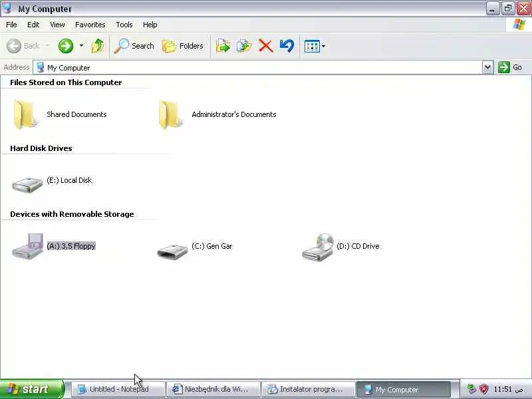Select the (C:) Gen Gar drive icon
The height and width of the screenshot is (399, 532).
tap(172, 251)
